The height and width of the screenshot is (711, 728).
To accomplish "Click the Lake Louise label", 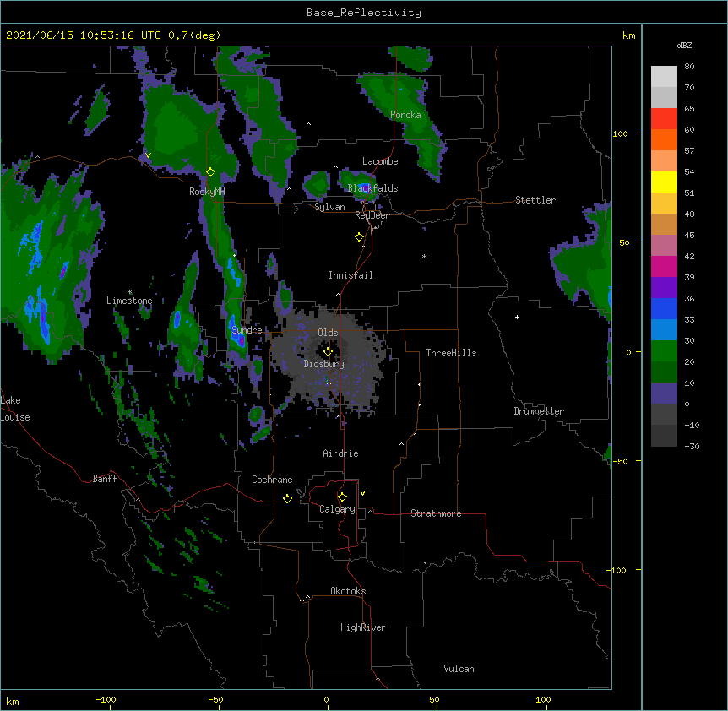I will (x=15, y=409).
